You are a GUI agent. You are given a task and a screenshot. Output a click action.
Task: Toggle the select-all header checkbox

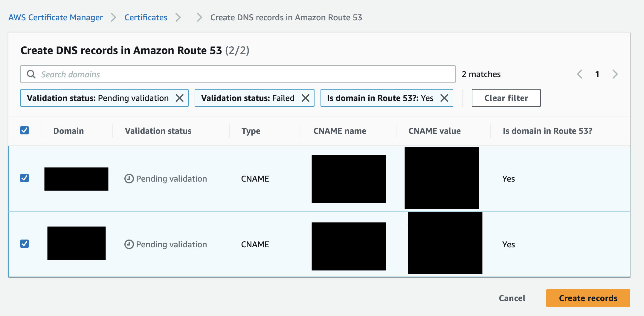click(x=25, y=130)
